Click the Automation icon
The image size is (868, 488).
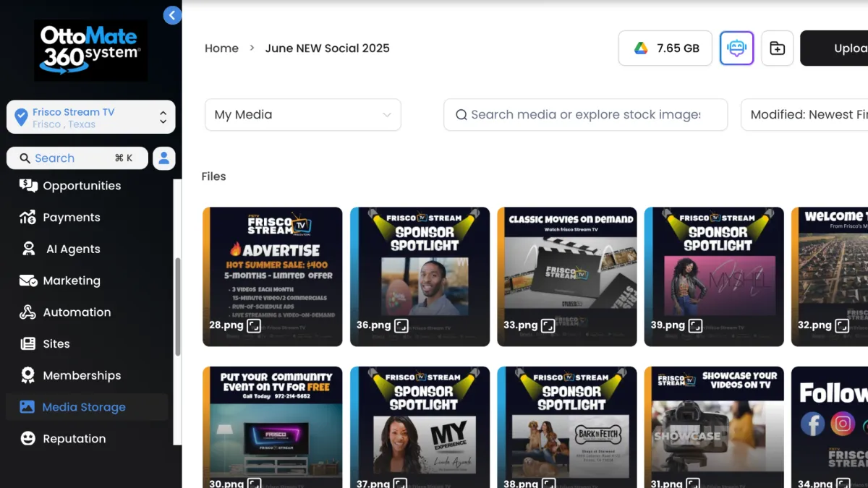[28, 312]
